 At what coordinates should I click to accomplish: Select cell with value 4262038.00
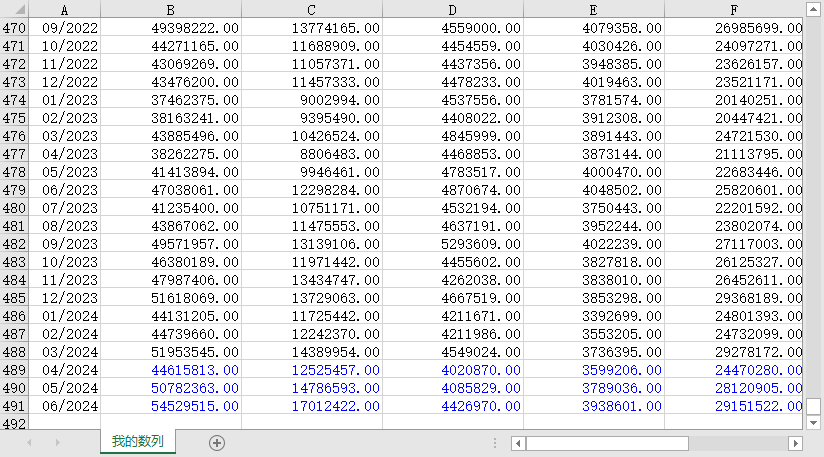[452, 280]
